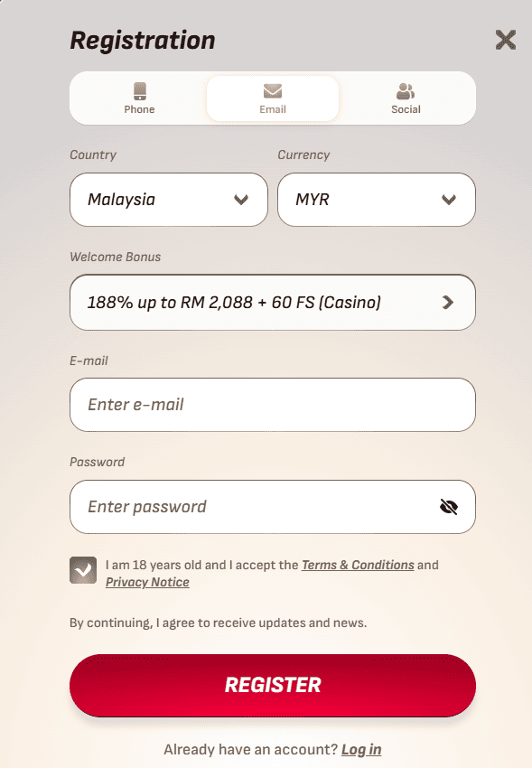Switch to the Email registration tab
Image resolution: width=532 pixels, height=768 pixels.
click(x=273, y=98)
